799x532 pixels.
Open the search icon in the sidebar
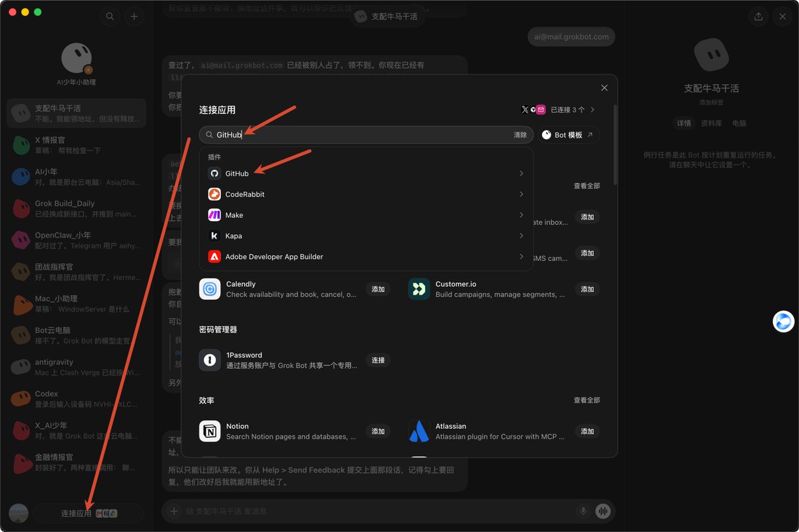click(110, 17)
